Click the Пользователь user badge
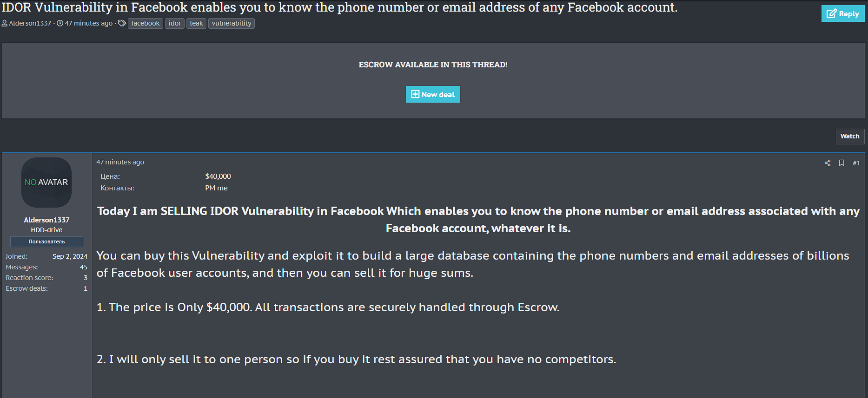This screenshot has width=868, height=398. pos(46,241)
